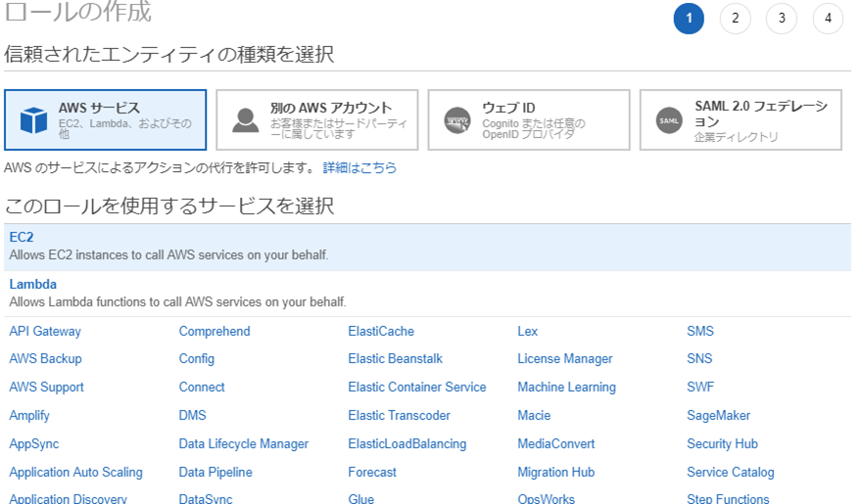Viewport: 862px width, 504px height.
Task: Select Elastic Beanstalk service
Action: [396, 358]
